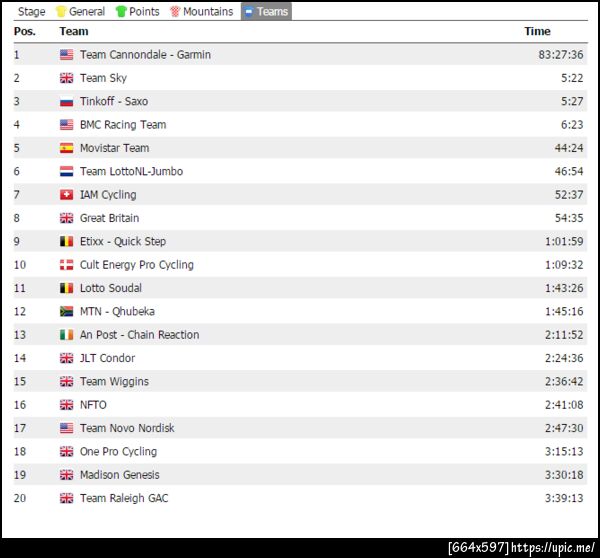Click the UK flag beside Madison Genesis
Image resolution: width=600 pixels, height=558 pixels.
pos(67,475)
